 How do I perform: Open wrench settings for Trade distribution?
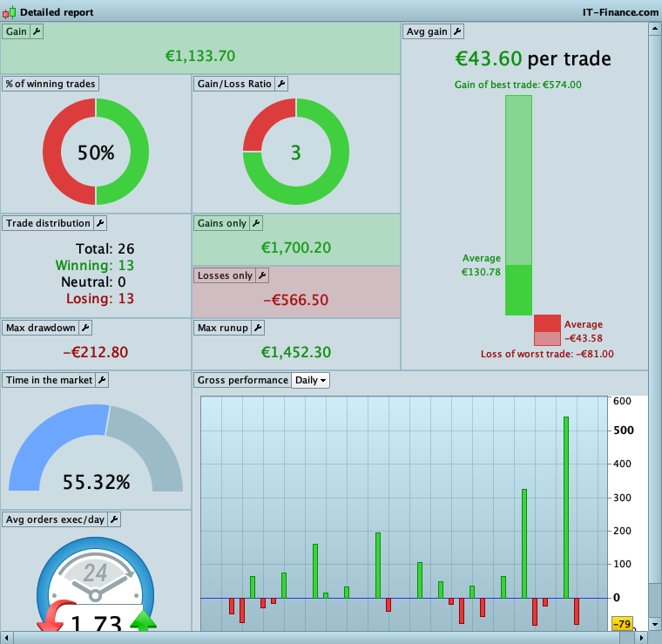point(100,223)
